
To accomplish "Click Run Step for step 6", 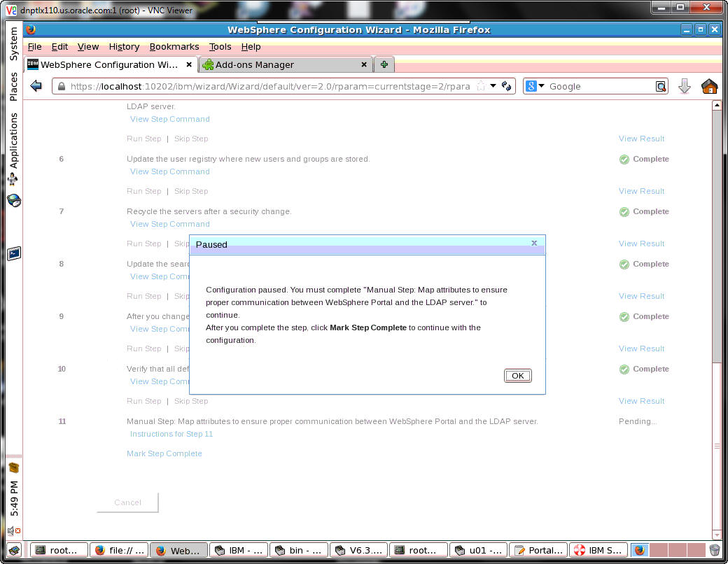I will [144, 191].
